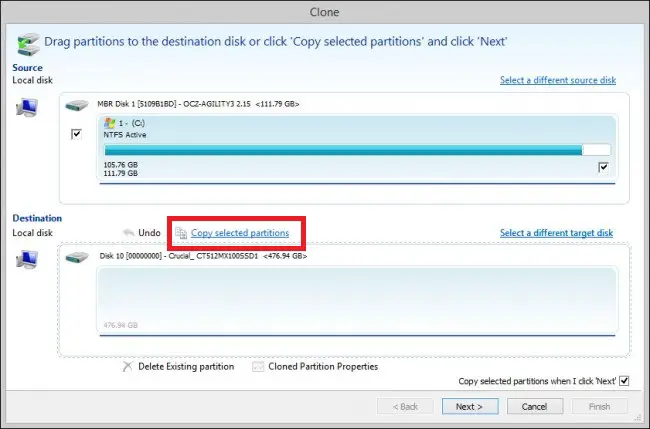Open 'Select a different target disk' link
This screenshot has width=650, height=429.
[x=557, y=233]
